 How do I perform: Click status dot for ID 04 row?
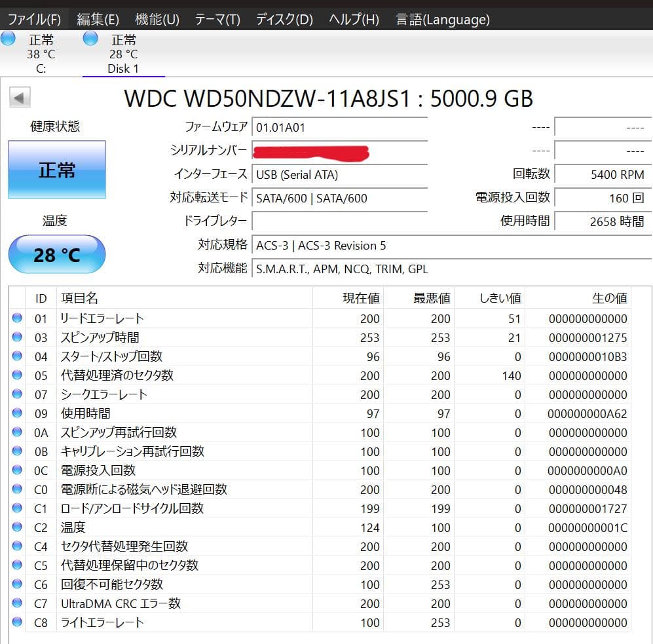pyautogui.click(x=17, y=356)
